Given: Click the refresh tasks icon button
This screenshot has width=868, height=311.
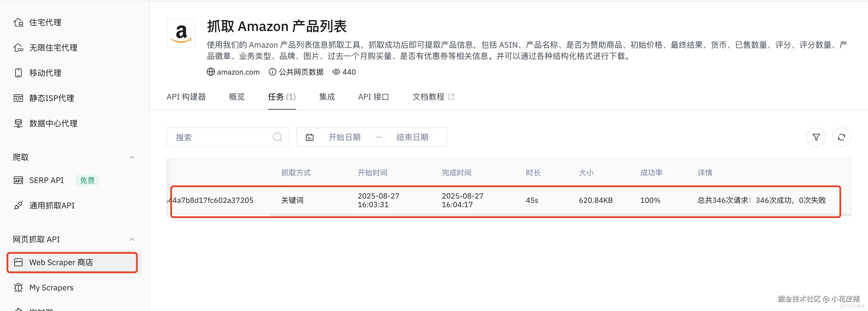Looking at the screenshot, I should tap(841, 137).
